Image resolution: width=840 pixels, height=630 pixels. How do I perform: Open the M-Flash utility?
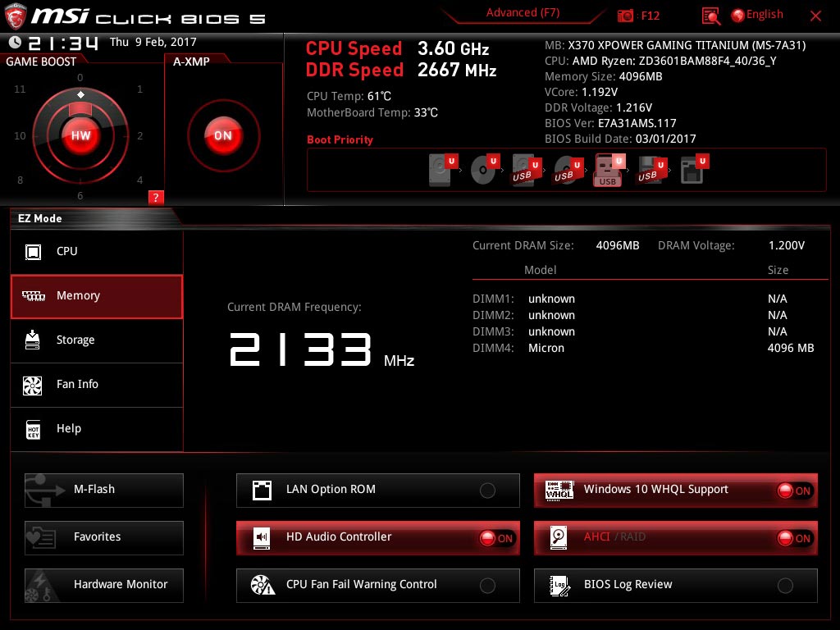104,490
